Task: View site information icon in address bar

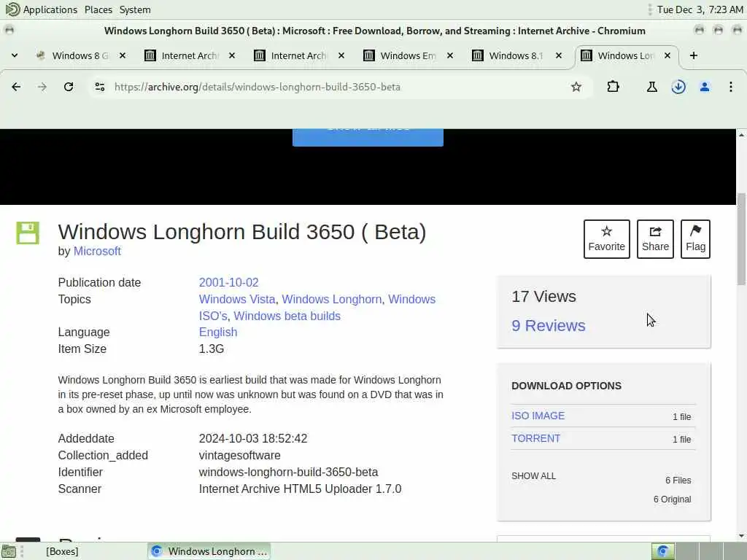Action: 99,87
